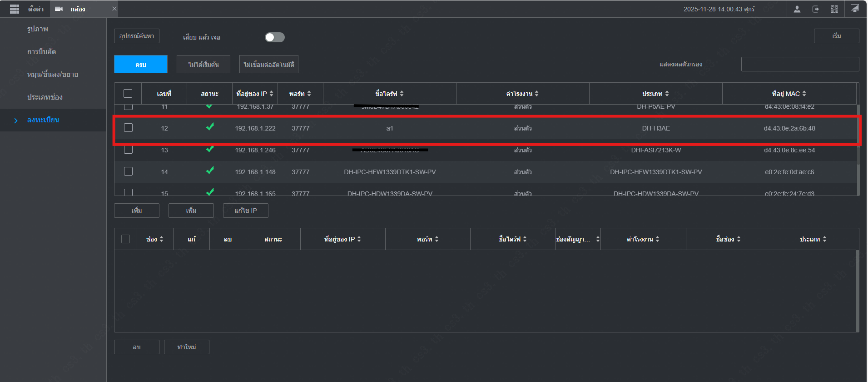Click green status checkmark of device 13

pos(210,149)
